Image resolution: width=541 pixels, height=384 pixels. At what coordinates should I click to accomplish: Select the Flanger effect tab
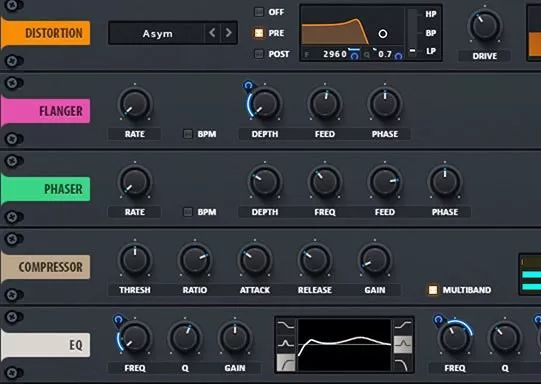coord(46,111)
